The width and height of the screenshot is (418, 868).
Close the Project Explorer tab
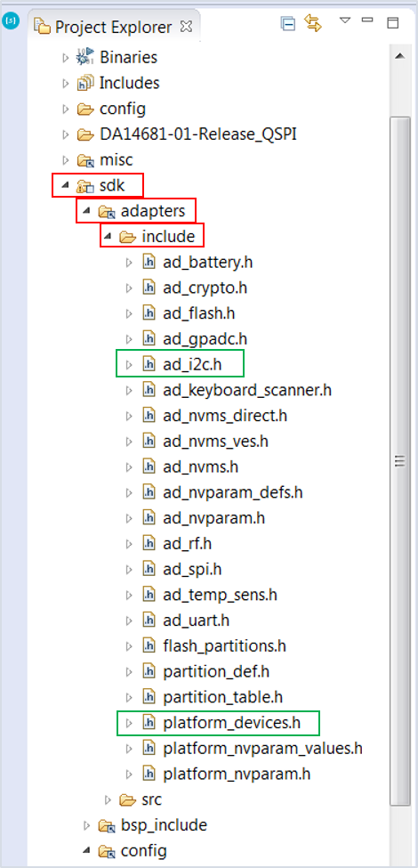(x=187, y=26)
